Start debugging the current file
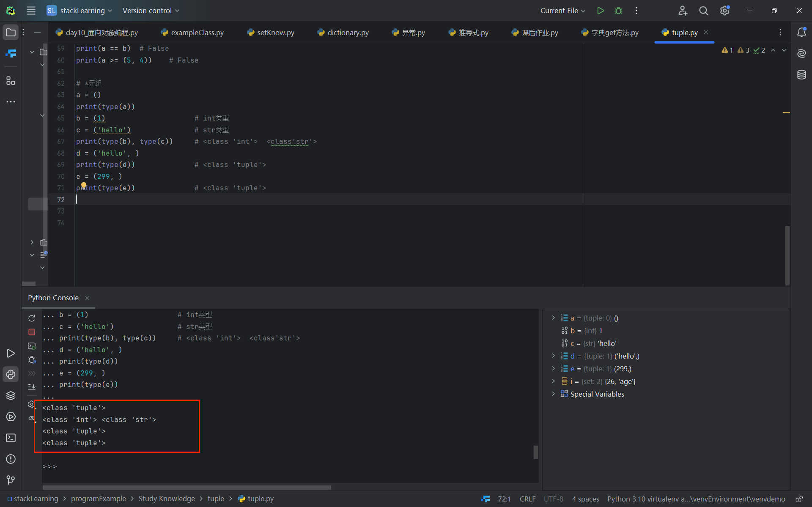This screenshot has width=812, height=507. 618,11
